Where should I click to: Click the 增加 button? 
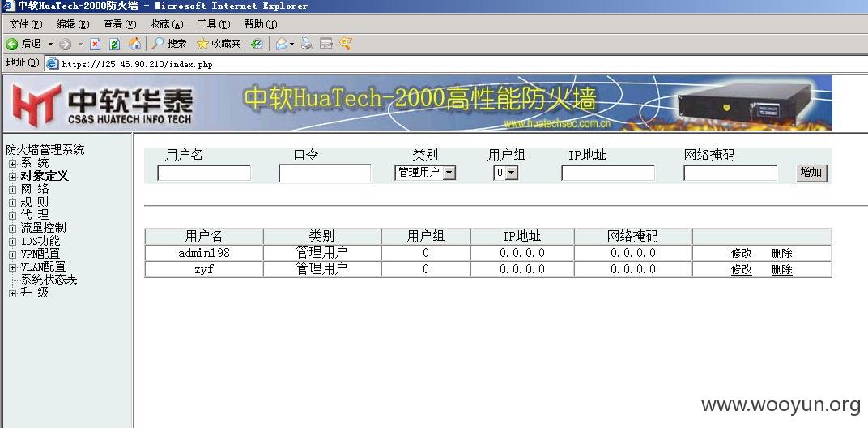tap(811, 173)
